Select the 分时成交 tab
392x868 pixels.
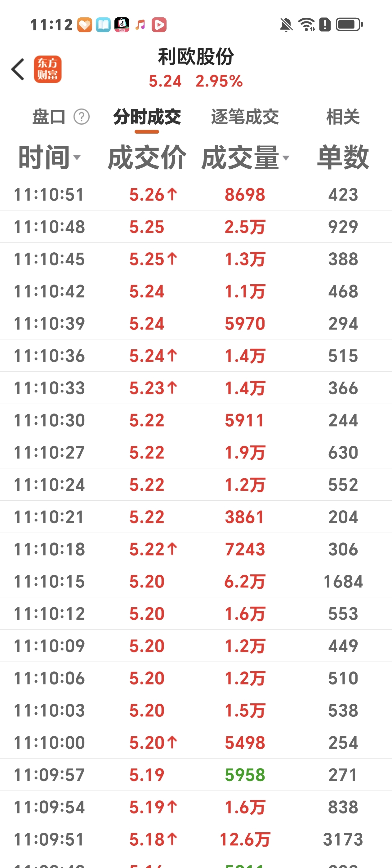[x=147, y=117]
